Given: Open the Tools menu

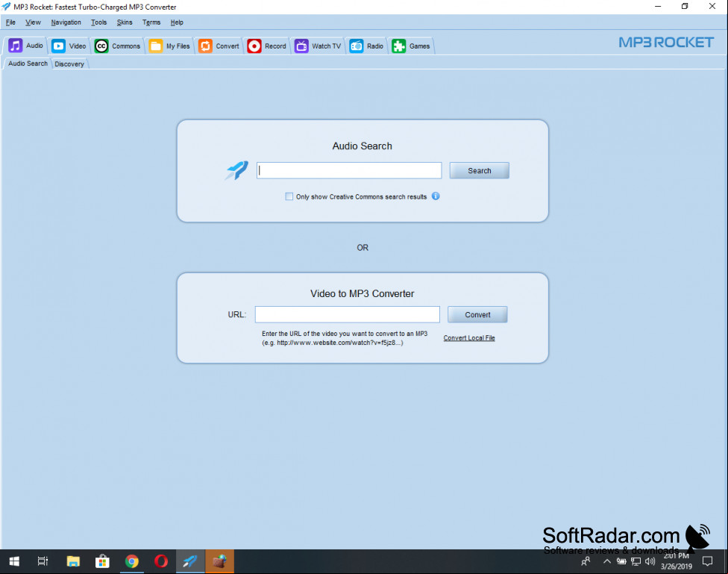Looking at the screenshot, I should [99, 22].
